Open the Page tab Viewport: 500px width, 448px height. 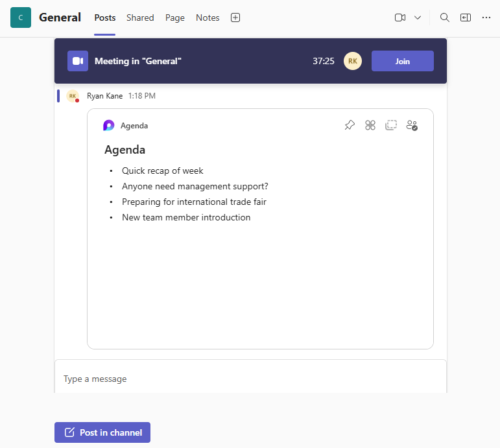pyautogui.click(x=174, y=18)
